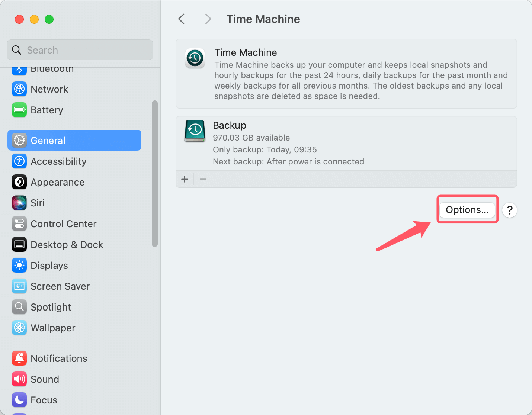Viewport: 532px width, 415px height.
Task: Navigate back using the back chevron
Action: (181, 19)
